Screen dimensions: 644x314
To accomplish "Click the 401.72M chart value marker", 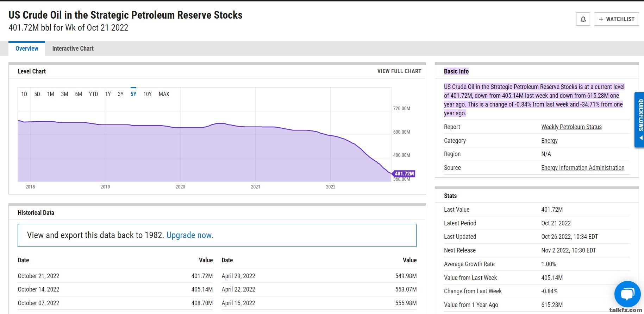I will click(x=404, y=173).
